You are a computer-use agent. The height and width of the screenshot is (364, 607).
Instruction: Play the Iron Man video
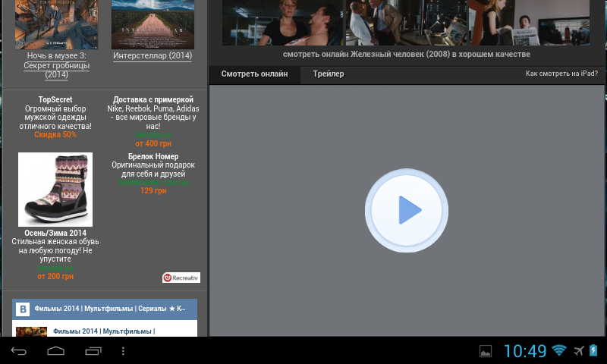407,210
